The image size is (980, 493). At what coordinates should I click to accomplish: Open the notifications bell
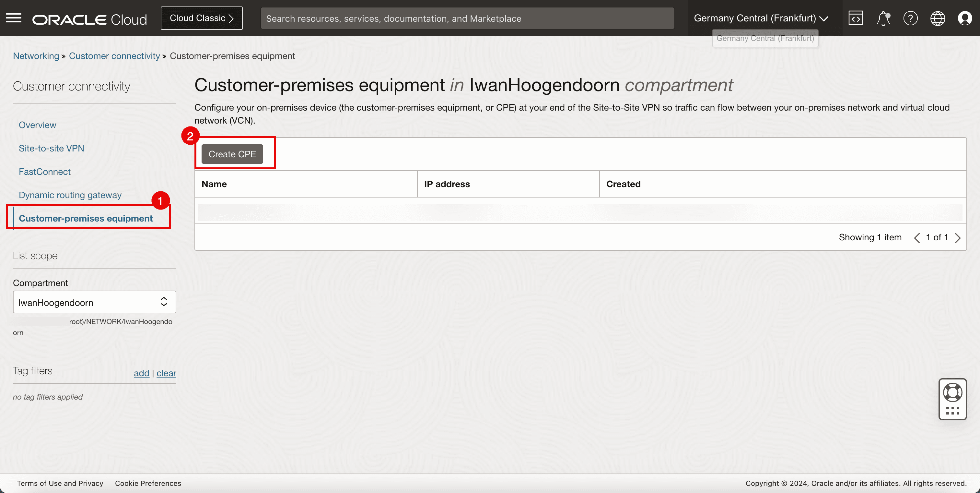[883, 18]
